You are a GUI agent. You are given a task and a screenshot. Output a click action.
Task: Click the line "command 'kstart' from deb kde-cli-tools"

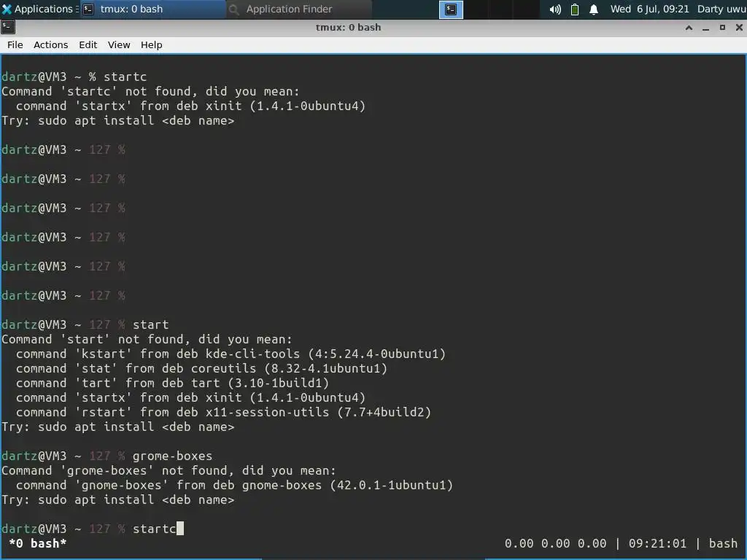tap(231, 354)
